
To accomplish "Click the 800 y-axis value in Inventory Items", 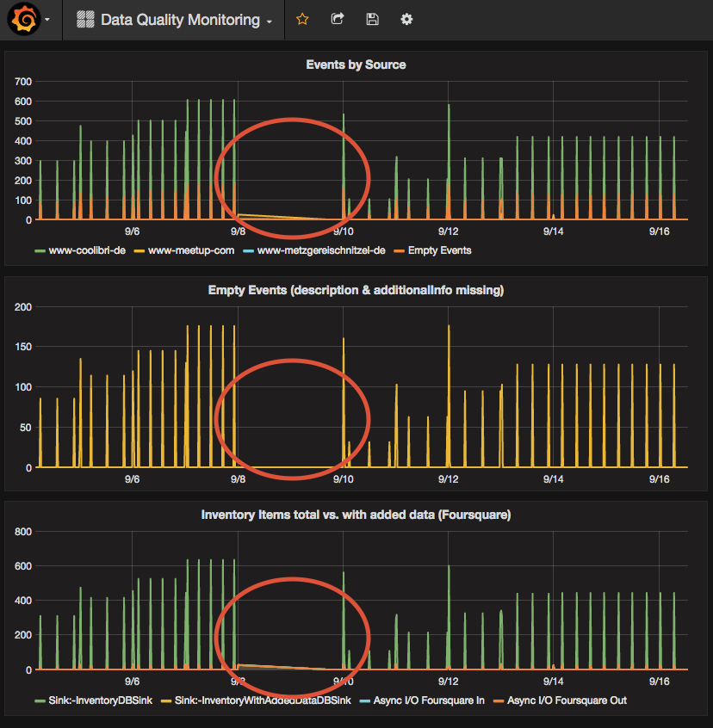I will pos(23,532).
